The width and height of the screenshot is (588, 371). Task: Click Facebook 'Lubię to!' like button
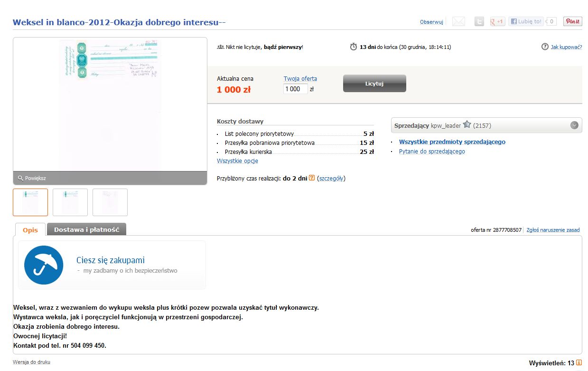pyautogui.click(x=526, y=21)
